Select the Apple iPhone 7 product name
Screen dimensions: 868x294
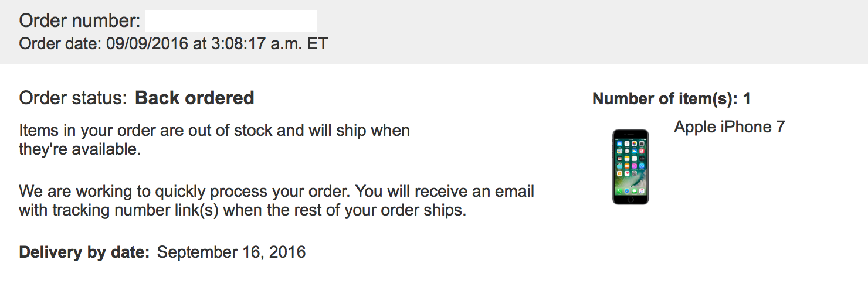pos(729,127)
